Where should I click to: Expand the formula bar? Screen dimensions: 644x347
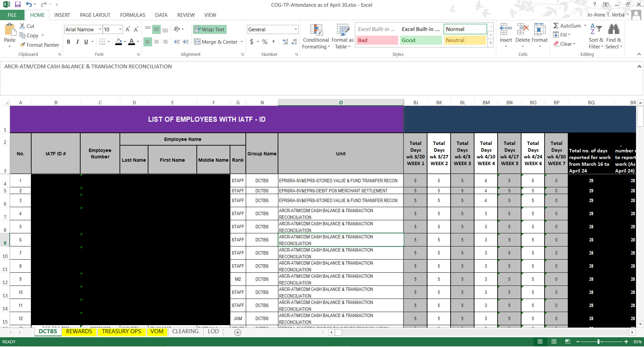click(x=639, y=67)
